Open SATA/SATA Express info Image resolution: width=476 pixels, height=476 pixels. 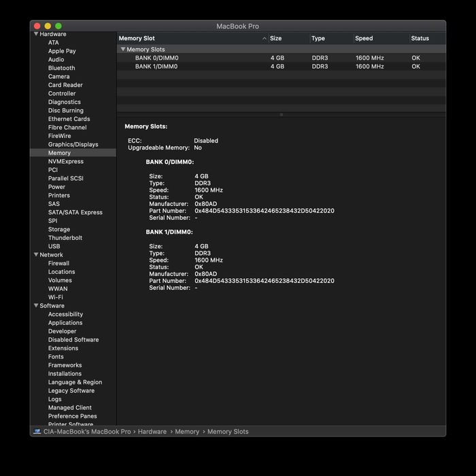click(75, 212)
